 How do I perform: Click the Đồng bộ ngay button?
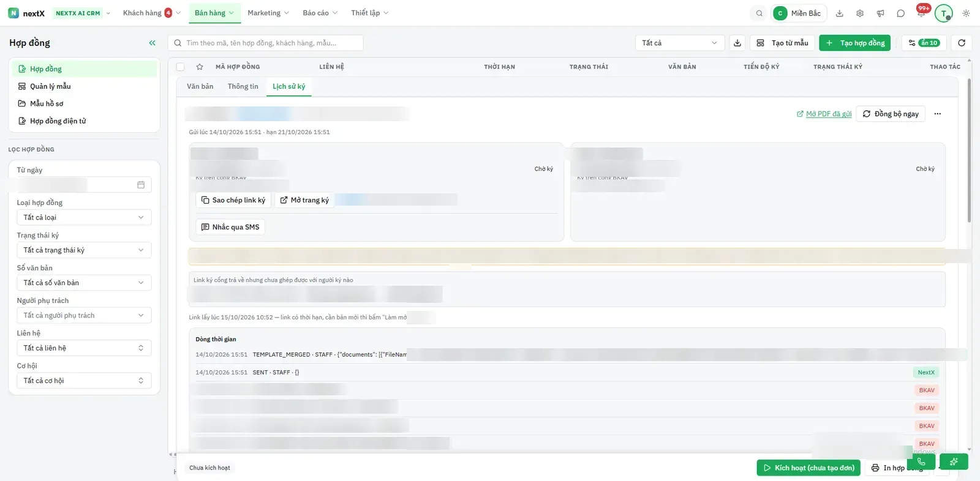891,114
